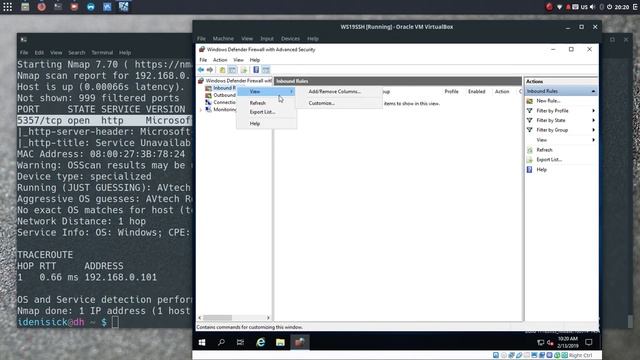This screenshot has width=640, height=360.
Task: Expand the View submenu in Actions pane
Action: pyautogui.click(x=593, y=140)
